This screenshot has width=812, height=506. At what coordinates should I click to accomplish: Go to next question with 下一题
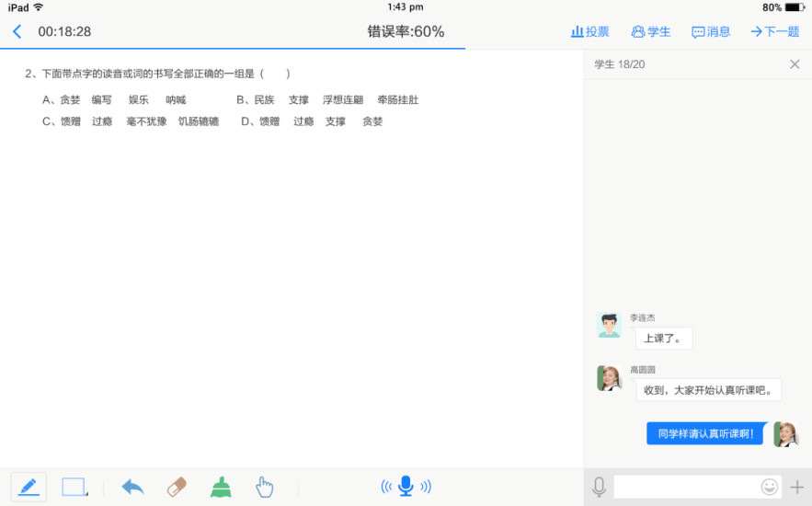(x=774, y=31)
